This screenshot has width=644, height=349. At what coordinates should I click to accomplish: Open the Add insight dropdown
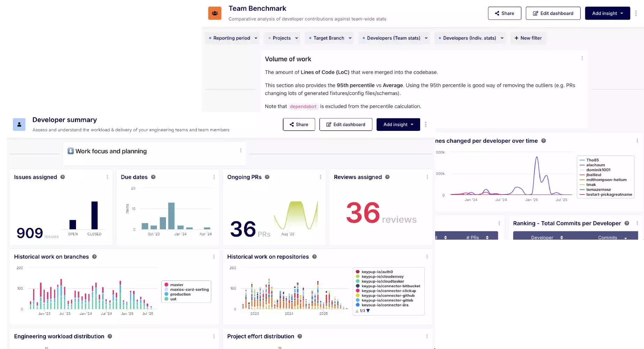(607, 13)
